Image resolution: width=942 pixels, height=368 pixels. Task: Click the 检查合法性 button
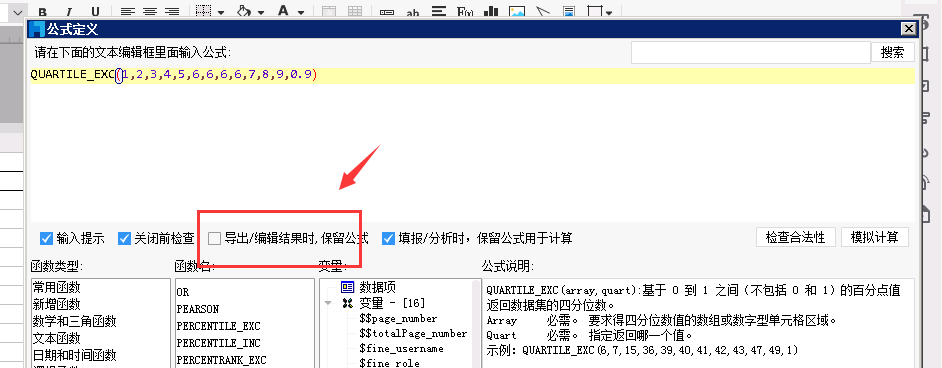pyautogui.click(x=795, y=237)
